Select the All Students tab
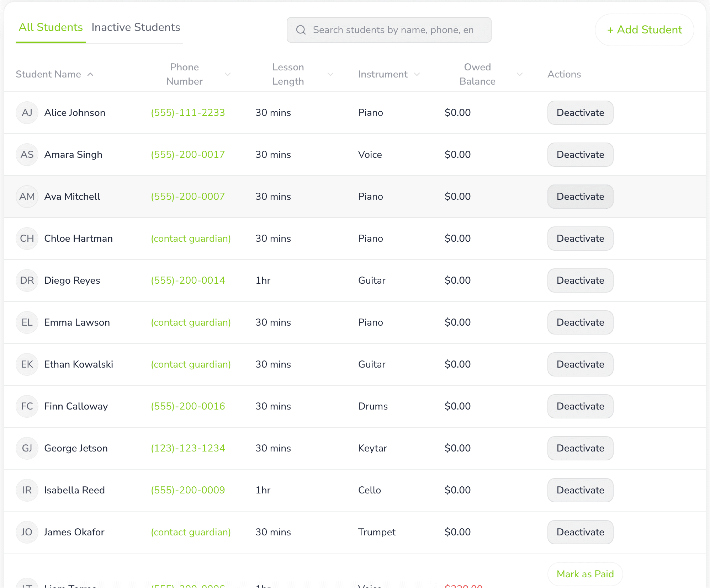Image resolution: width=710 pixels, height=588 pixels. (x=50, y=27)
